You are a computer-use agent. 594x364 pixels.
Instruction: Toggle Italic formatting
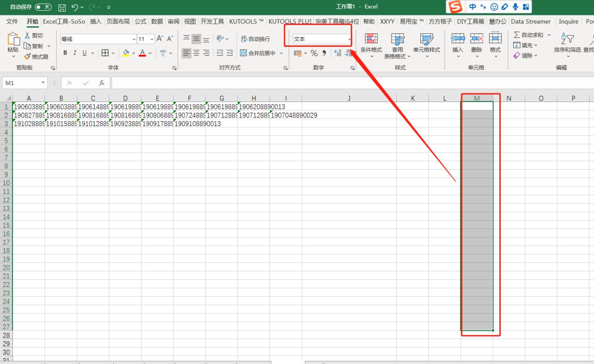click(x=75, y=53)
